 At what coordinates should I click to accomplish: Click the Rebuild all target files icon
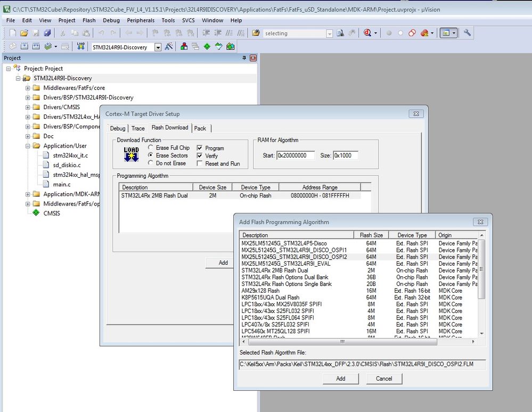(x=36, y=46)
